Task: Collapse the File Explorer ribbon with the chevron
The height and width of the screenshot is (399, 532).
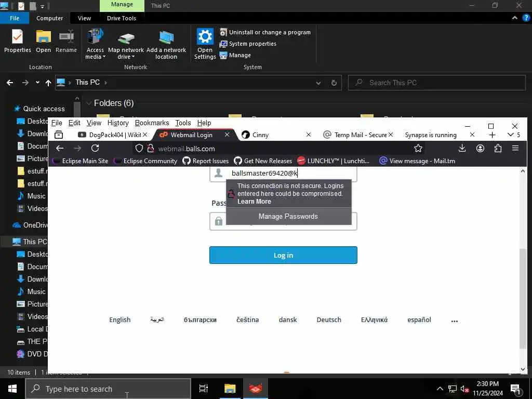Action: [515, 18]
